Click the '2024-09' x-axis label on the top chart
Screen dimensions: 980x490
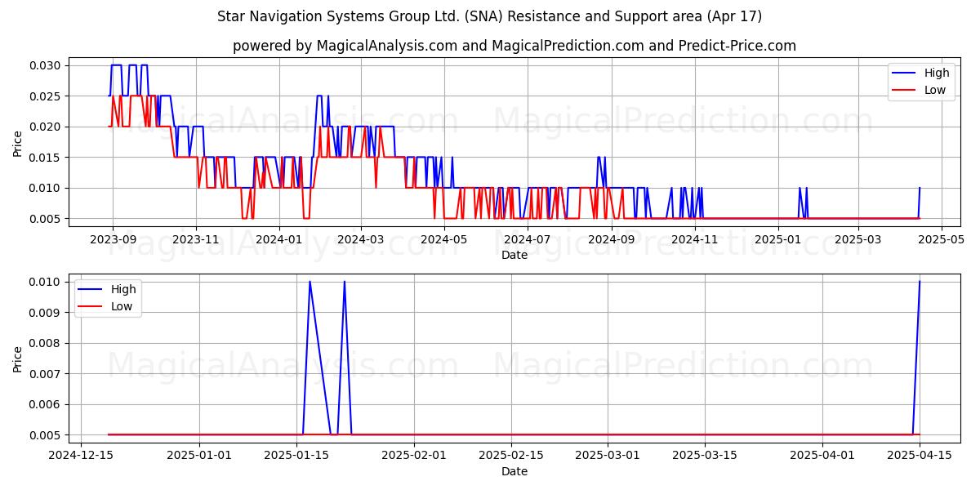coord(612,239)
